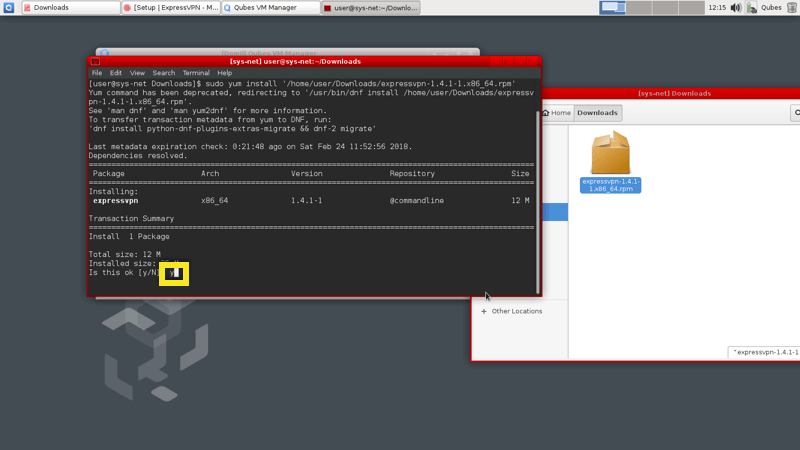Open the terminal File menu

coord(97,73)
